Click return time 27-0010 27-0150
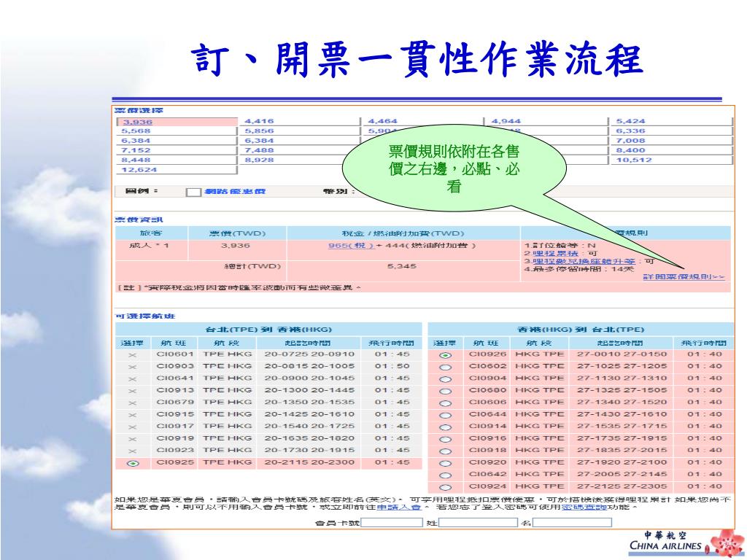The image size is (747, 560). (x=622, y=354)
